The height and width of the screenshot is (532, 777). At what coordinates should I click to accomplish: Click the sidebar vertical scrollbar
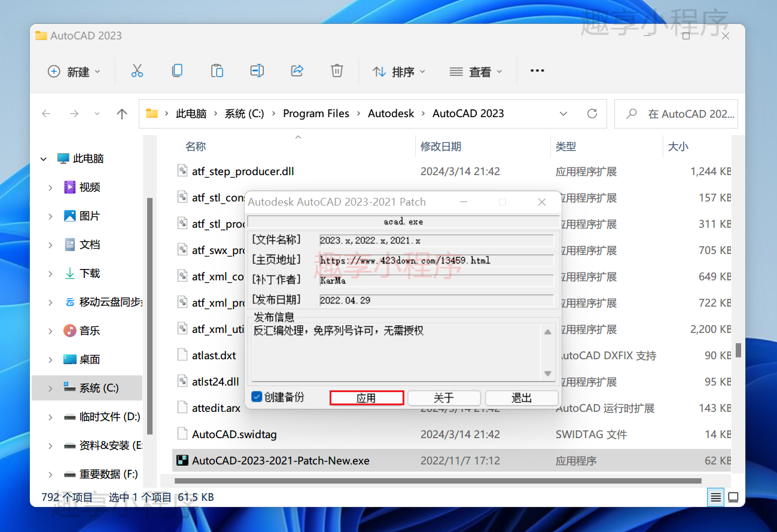pos(150,316)
